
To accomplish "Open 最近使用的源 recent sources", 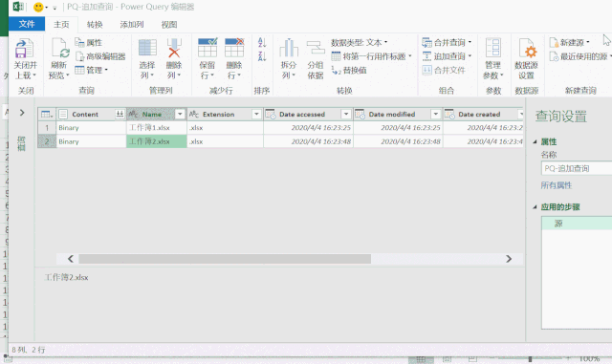I will point(580,56).
